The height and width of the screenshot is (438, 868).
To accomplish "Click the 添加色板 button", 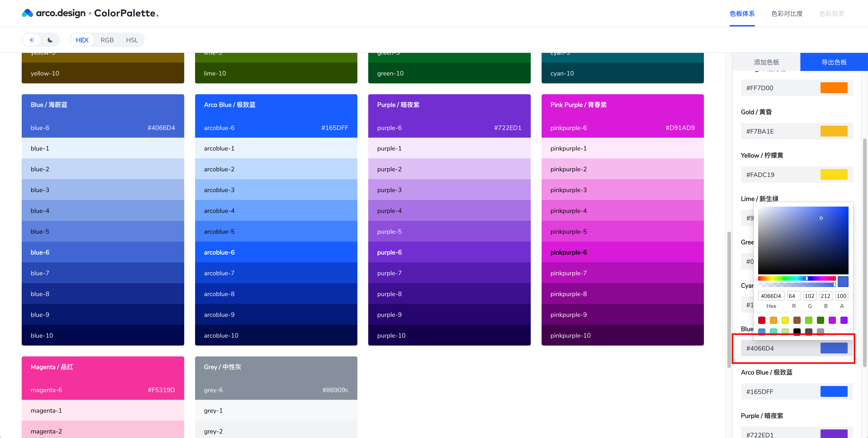I will pyautogui.click(x=766, y=62).
